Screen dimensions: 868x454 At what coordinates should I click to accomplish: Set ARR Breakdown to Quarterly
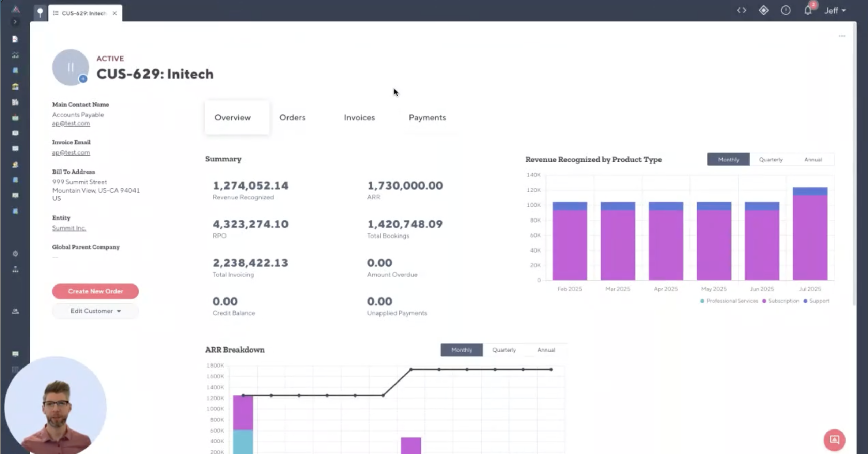click(x=504, y=350)
